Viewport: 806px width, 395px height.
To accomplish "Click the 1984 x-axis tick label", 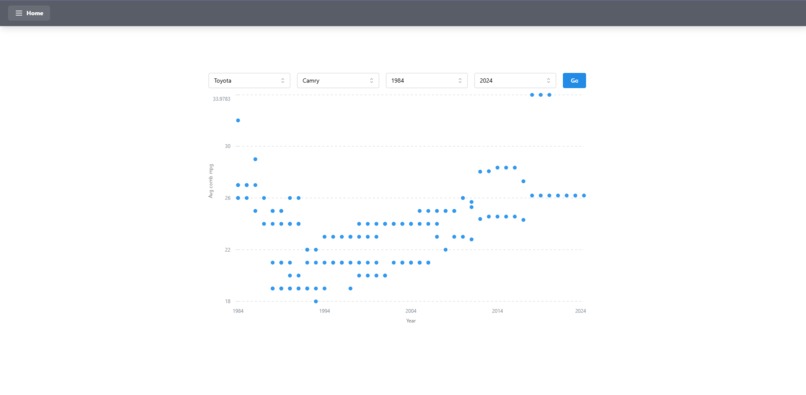I will (x=238, y=311).
